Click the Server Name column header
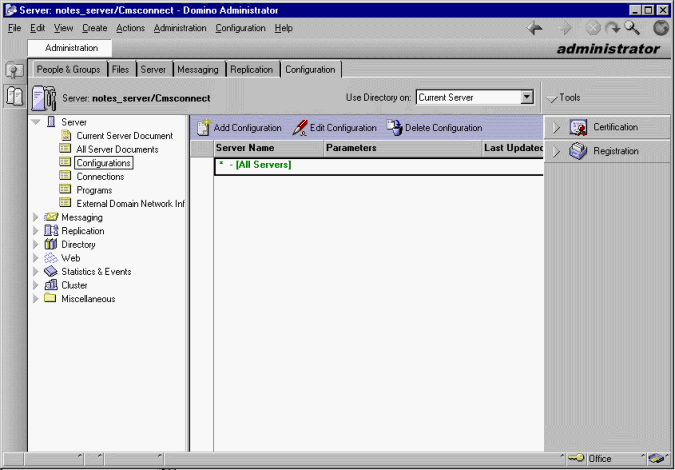This screenshot has width=675, height=470. coord(269,148)
